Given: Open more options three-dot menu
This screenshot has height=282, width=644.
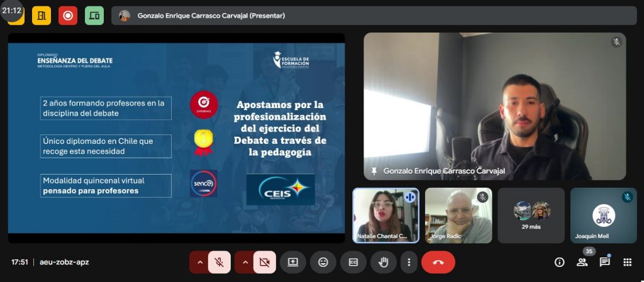Looking at the screenshot, I should coord(409,262).
